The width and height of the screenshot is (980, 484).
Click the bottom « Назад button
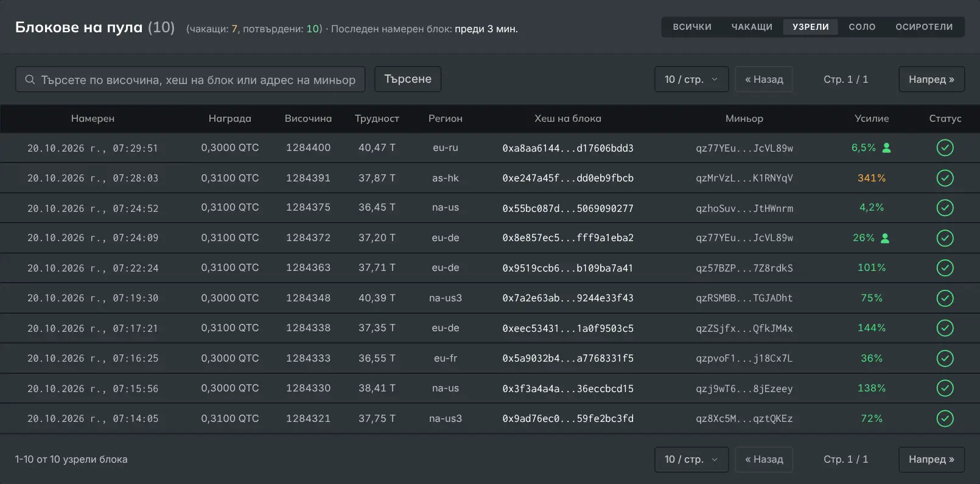[x=764, y=459]
